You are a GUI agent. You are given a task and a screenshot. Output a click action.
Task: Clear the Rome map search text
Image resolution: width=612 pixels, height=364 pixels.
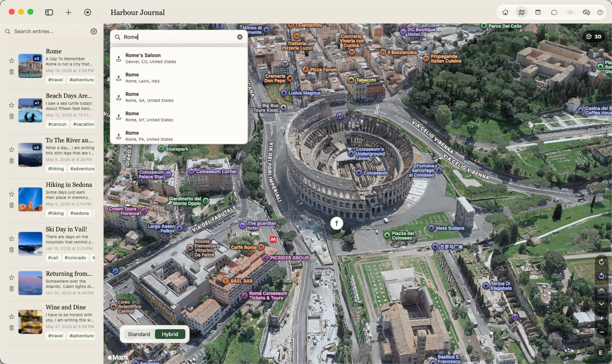coord(240,37)
